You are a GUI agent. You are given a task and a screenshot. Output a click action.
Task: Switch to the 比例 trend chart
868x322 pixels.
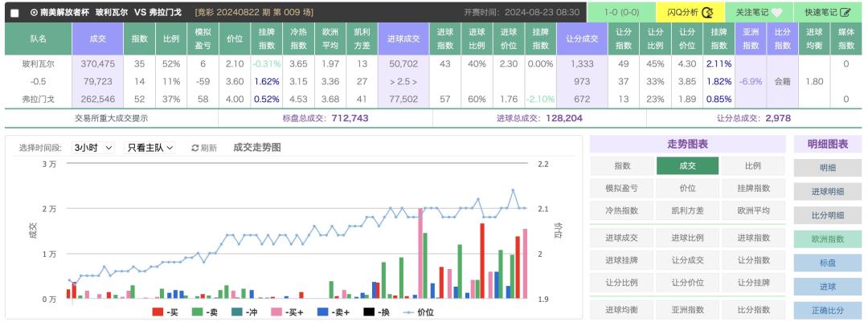click(753, 166)
